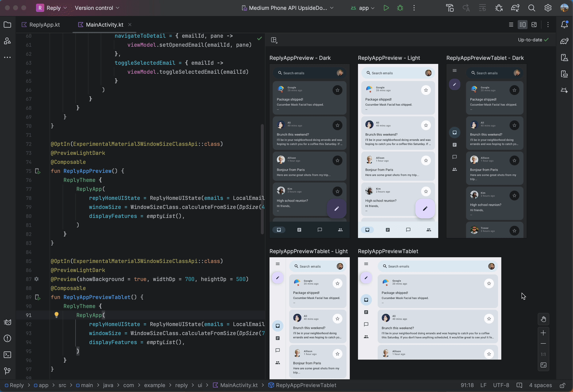This screenshot has width=573, height=392.
Task: Open the Version control dropdown menu
Action: (97, 8)
